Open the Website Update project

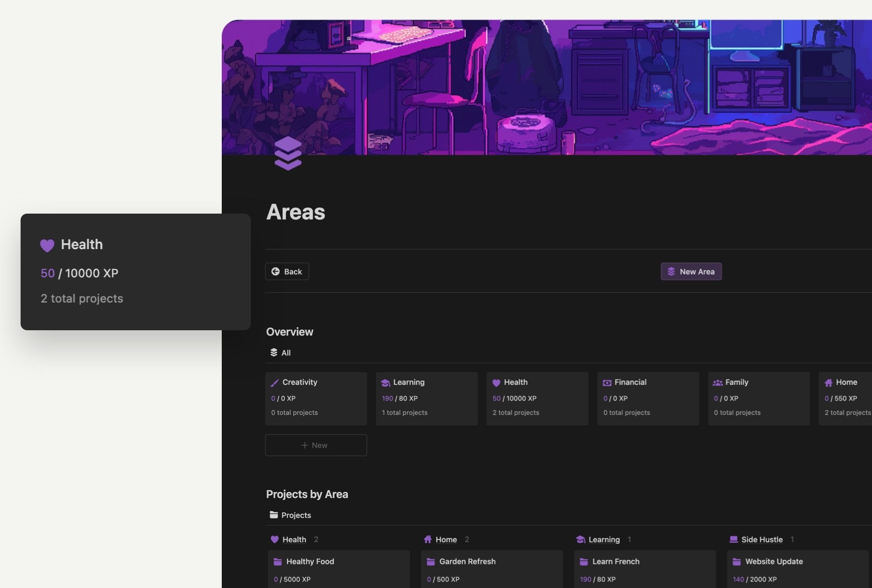tap(773, 561)
